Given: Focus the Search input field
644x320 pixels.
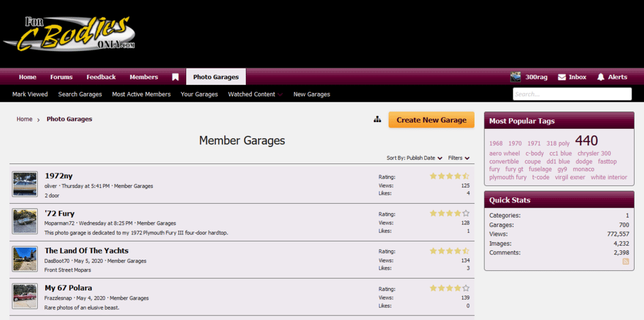Looking at the screenshot, I should 572,94.
